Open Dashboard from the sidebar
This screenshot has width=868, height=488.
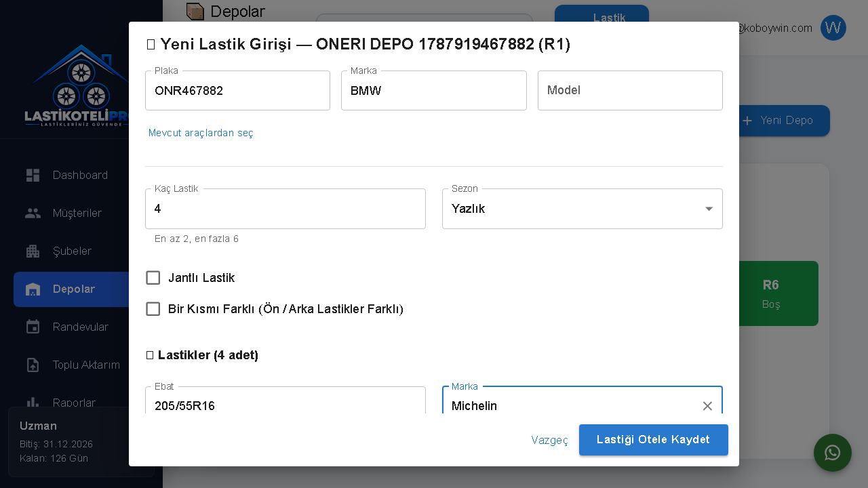tap(80, 175)
